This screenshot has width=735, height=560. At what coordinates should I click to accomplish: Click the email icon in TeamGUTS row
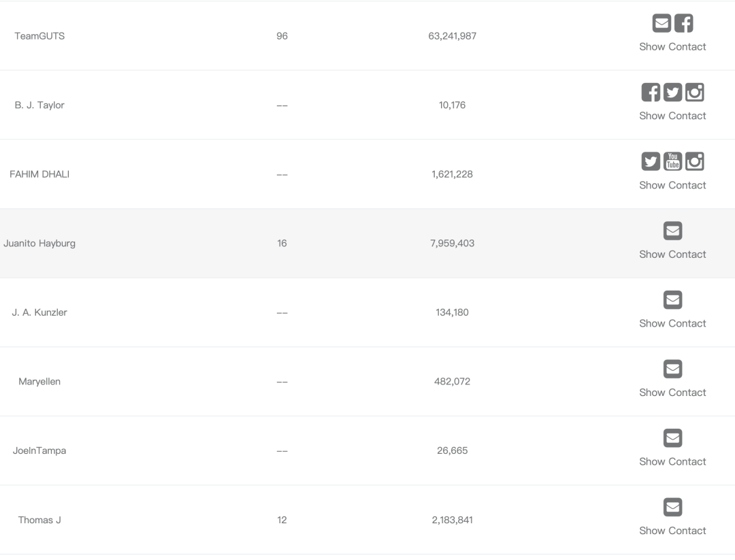(661, 23)
